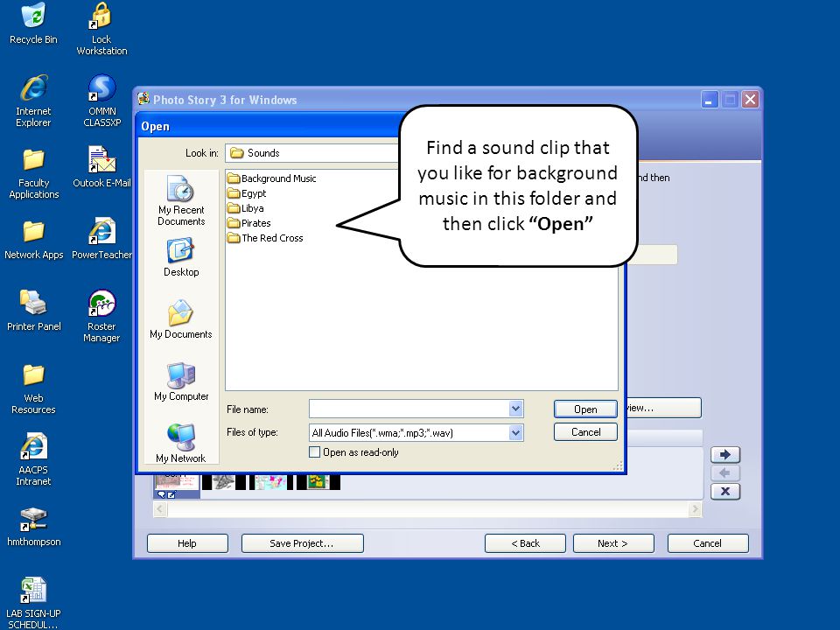
Task: Select the Libya folder
Action: tap(245, 208)
